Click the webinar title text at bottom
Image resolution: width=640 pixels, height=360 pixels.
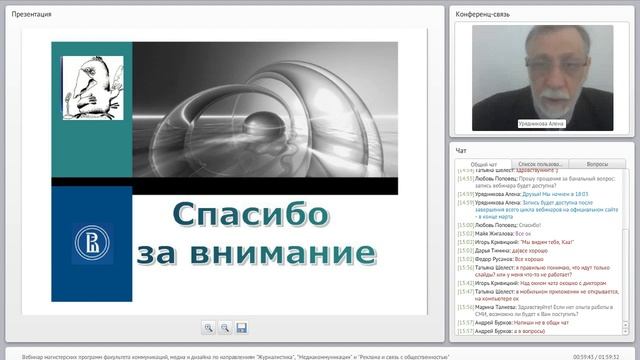[x=236, y=357]
